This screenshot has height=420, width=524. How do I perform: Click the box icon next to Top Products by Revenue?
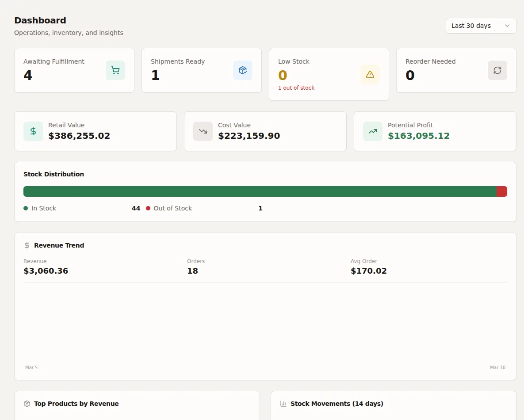point(27,404)
